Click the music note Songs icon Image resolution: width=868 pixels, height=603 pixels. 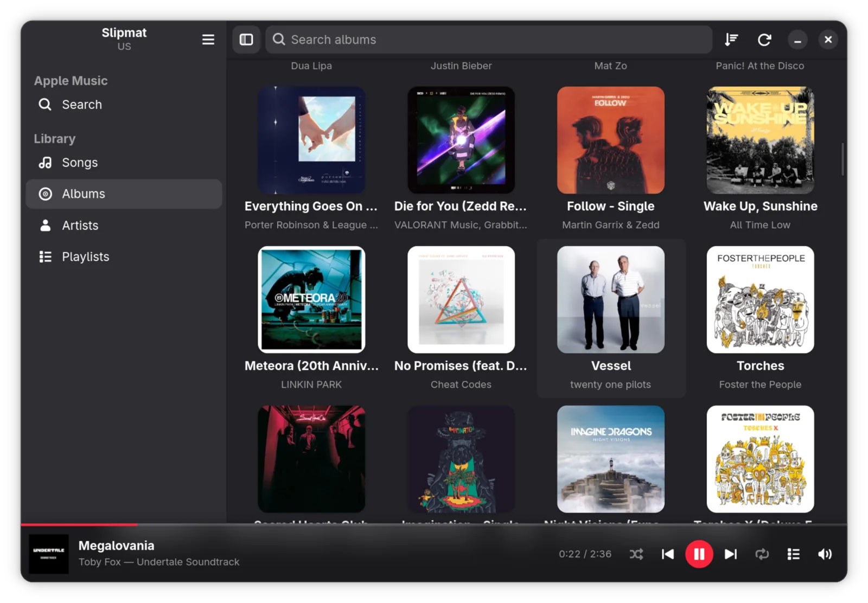click(46, 163)
